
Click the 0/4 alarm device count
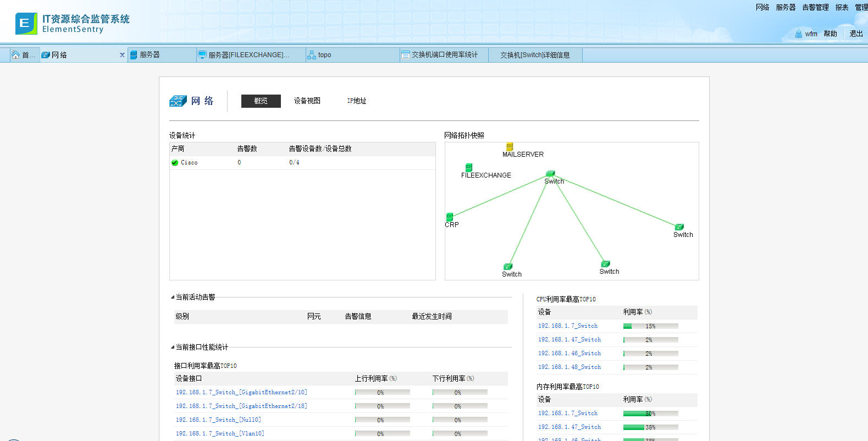(294, 163)
